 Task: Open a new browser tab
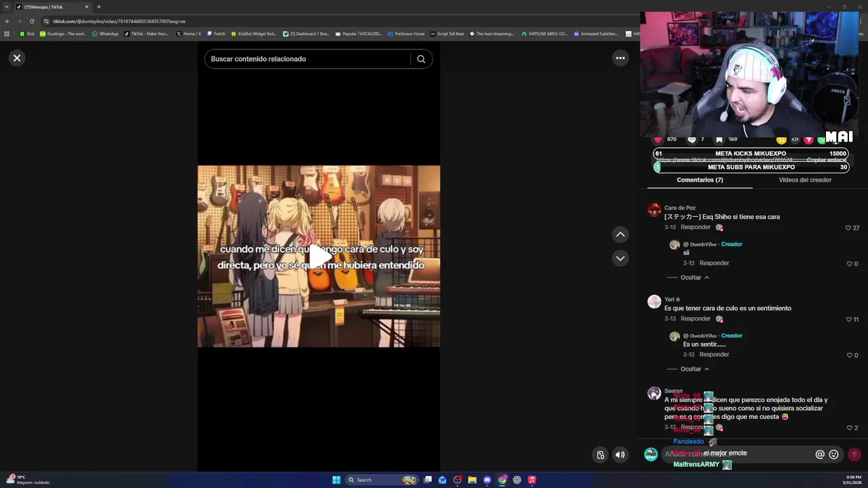tap(98, 7)
